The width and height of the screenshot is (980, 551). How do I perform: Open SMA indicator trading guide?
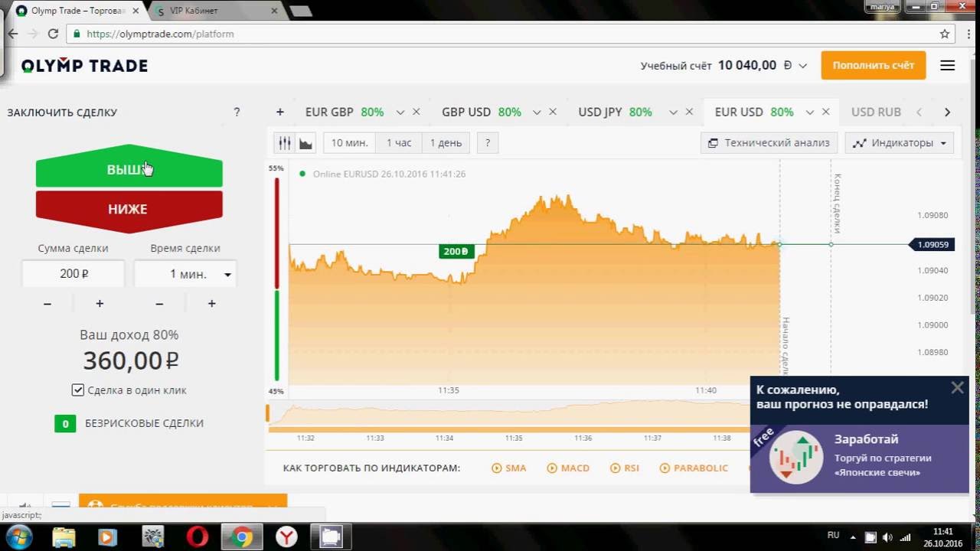tap(509, 468)
